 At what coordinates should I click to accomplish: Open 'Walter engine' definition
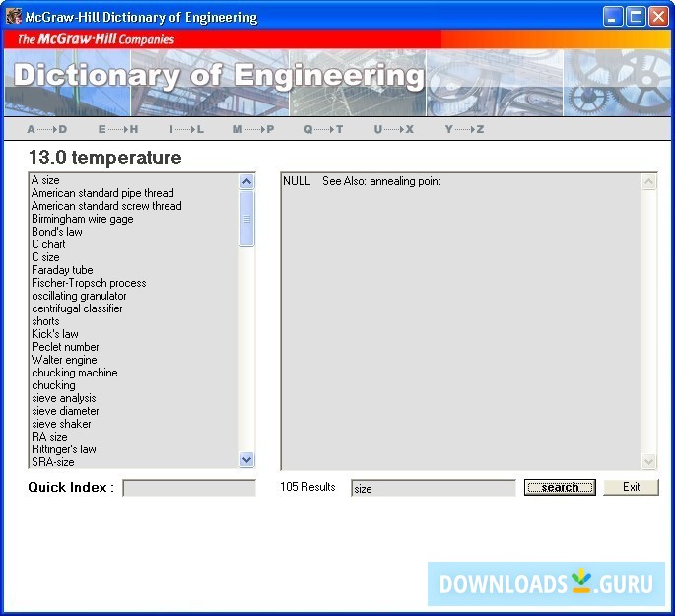coord(64,360)
